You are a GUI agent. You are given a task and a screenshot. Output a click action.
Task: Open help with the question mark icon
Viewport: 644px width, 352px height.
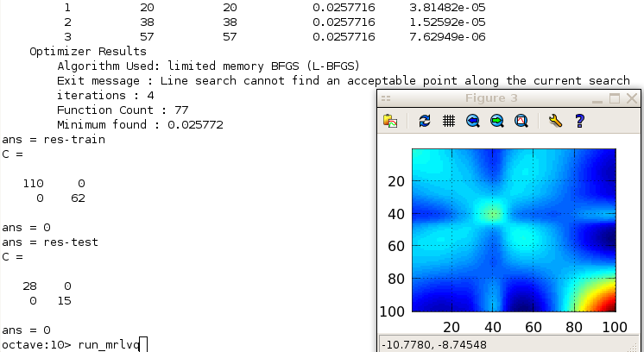click(x=579, y=122)
